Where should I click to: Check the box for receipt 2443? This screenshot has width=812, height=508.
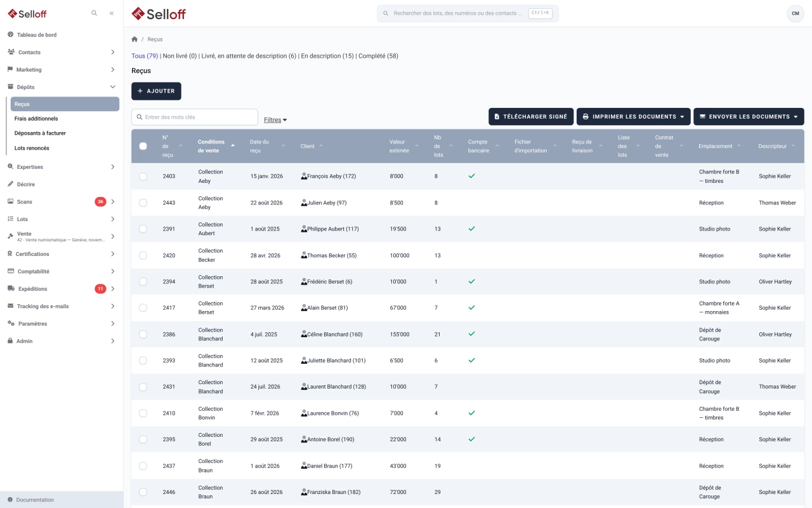click(143, 203)
